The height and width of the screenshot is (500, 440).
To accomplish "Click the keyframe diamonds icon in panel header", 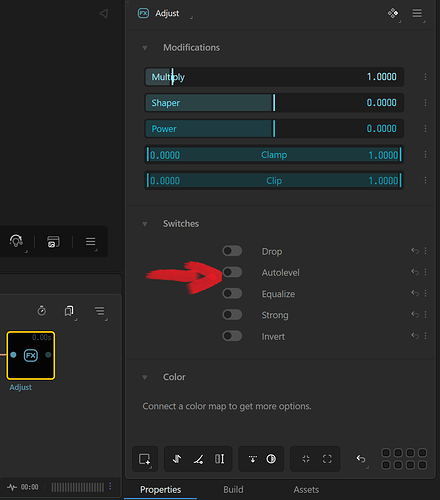I will pos(393,13).
